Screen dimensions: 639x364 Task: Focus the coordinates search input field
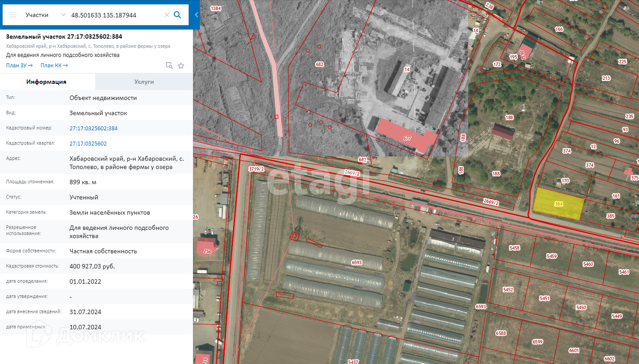(115, 15)
